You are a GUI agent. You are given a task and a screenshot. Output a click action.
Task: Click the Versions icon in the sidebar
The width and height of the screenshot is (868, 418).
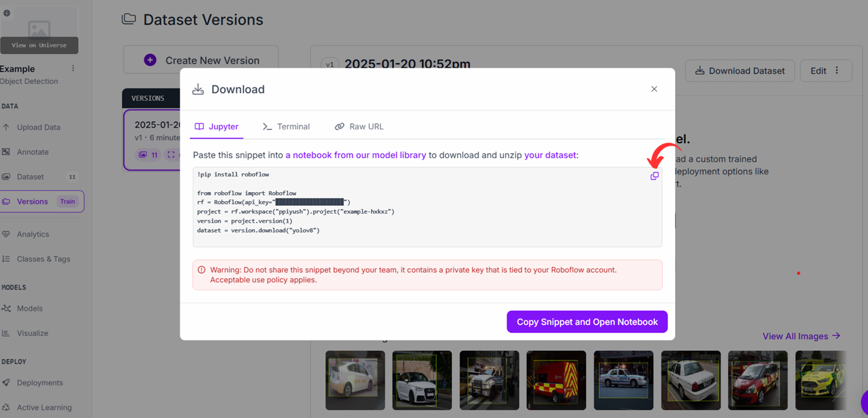(x=6, y=201)
